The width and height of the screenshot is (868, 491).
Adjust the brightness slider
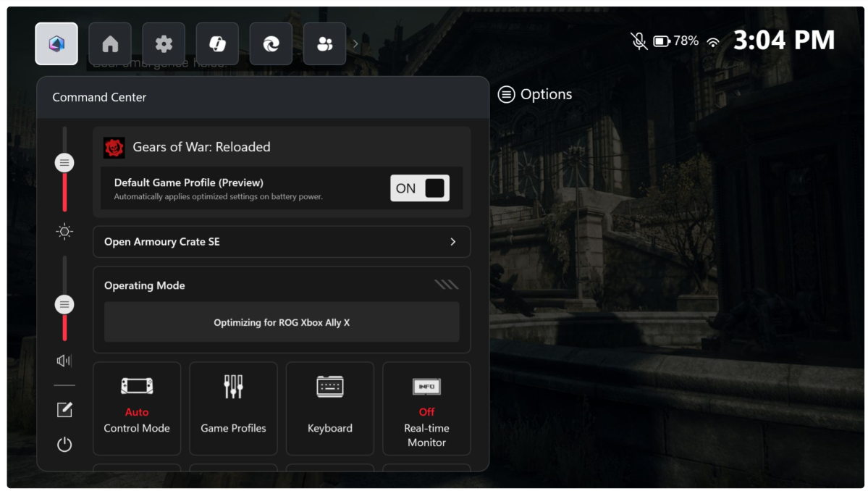(x=64, y=162)
